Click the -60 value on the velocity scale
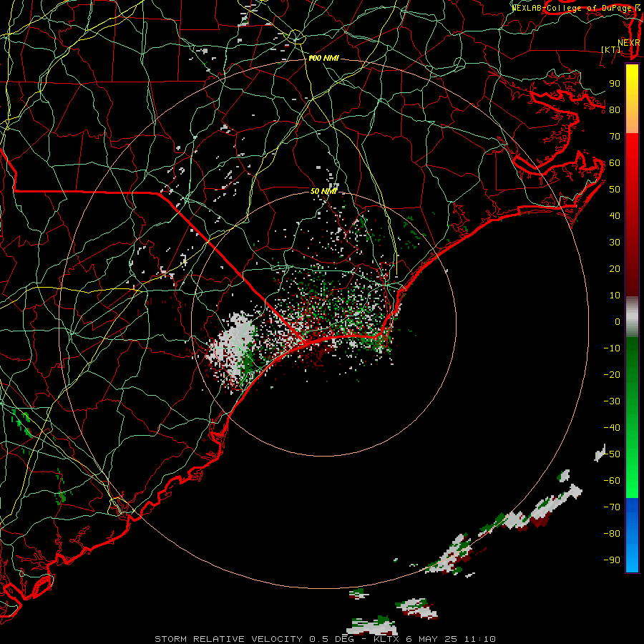Image resolution: width=644 pixels, height=644 pixels. pos(612,481)
